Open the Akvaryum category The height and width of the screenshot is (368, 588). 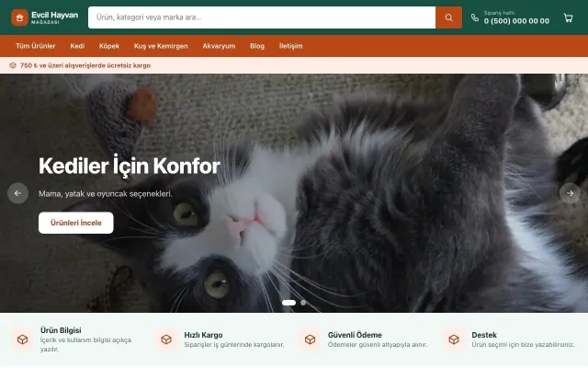pos(219,46)
